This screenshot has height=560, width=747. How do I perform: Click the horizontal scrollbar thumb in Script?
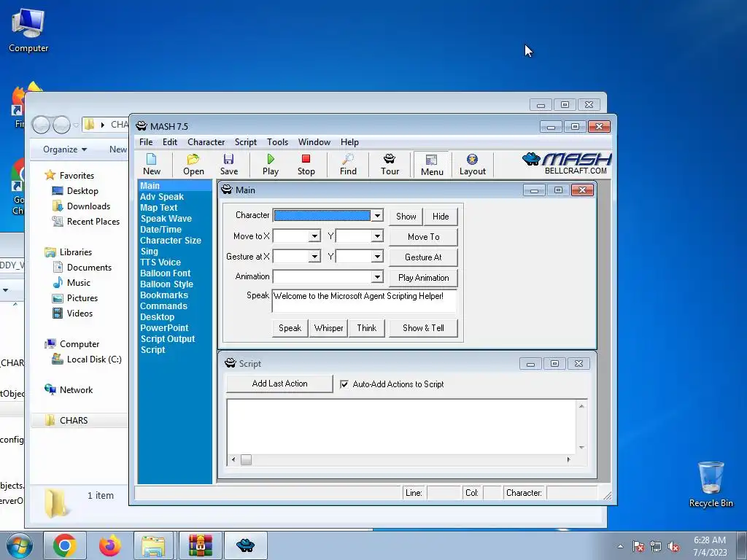click(x=246, y=459)
